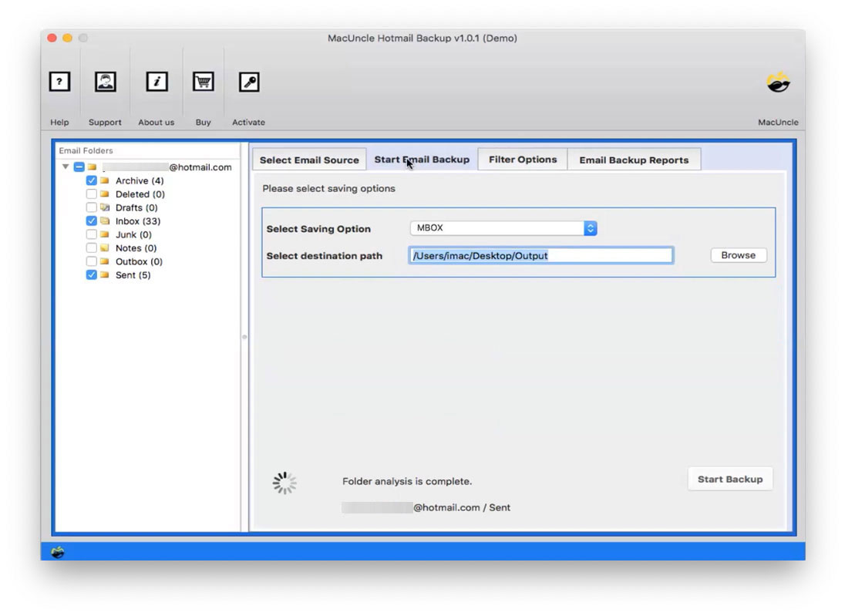Click the Drafts folder icon
The width and height of the screenshot is (845, 616).
point(105,207)
